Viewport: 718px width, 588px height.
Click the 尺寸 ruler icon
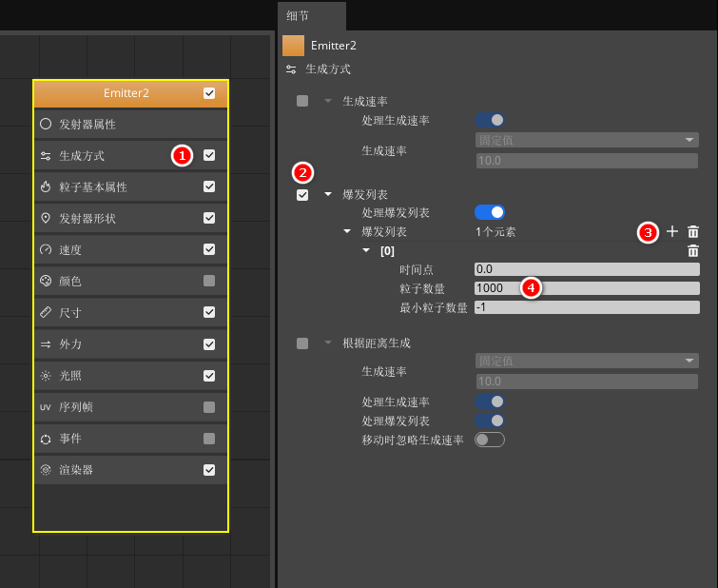pyautogui.click(x=46, y=313)
